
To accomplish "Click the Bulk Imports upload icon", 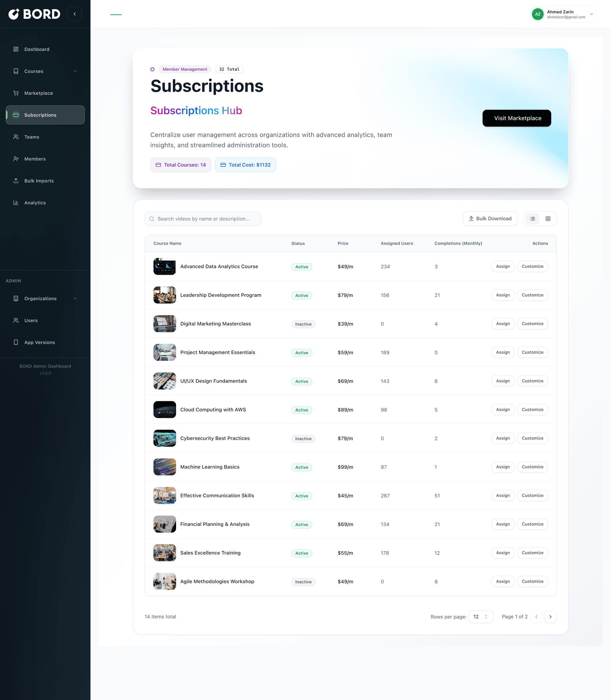I will (x=16, y=181).
